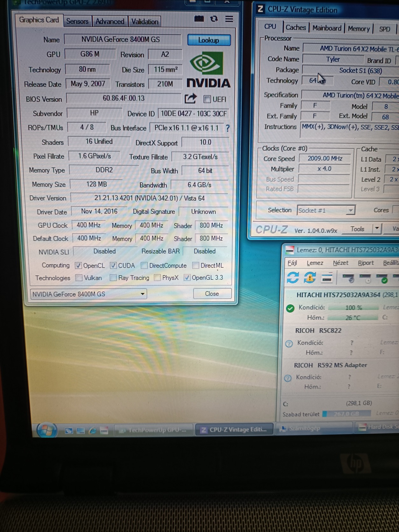Switch to GPU-Z Validation tab
The height and width of the screenshot is (532, 399).
pyautogui.click(x=145, y=22)
